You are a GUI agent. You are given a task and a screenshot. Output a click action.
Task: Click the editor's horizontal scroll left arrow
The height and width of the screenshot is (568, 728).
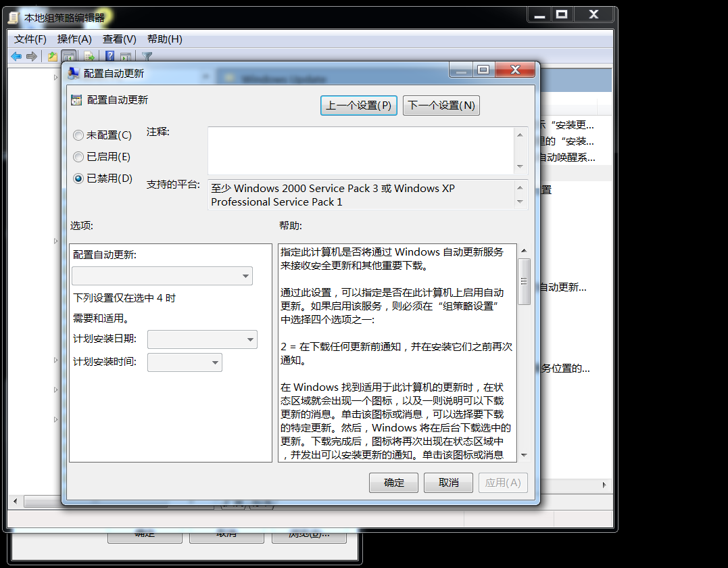click(16, 501)
